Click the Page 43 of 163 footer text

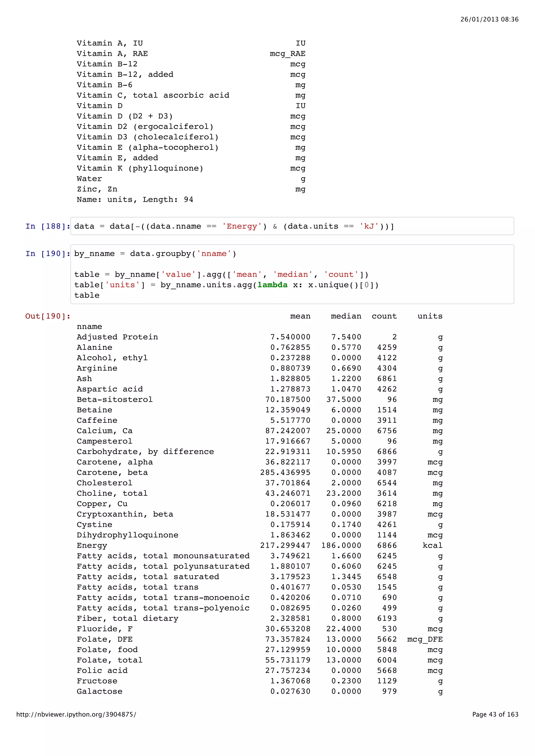click(x=495, y=714)
